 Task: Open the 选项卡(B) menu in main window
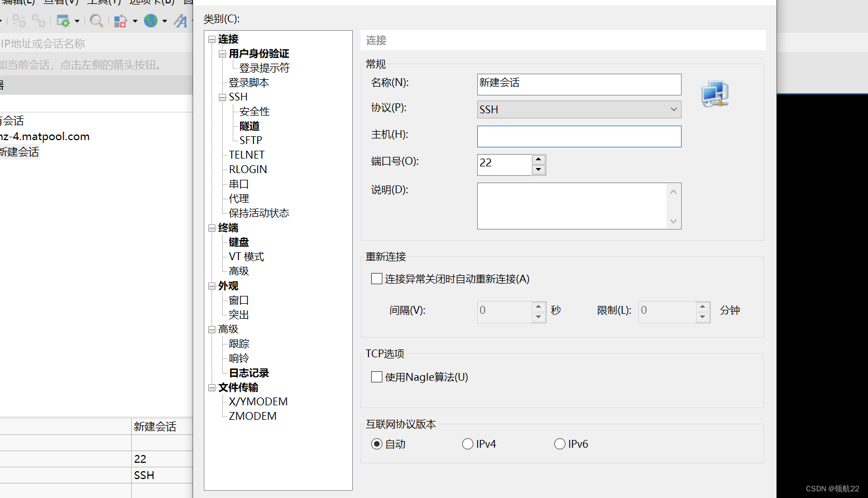pyautogui.click(x=152, y=2)
